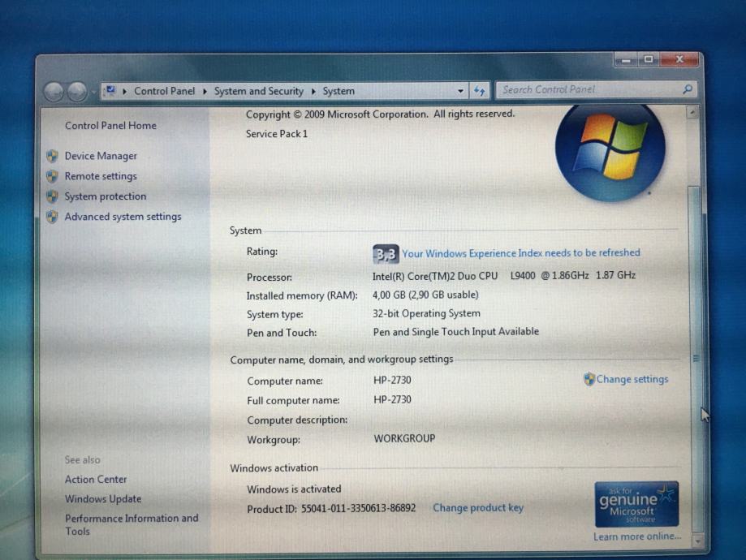Viewport: 746px width, 560px height.
Task: Open Control Panel Home
Action: 110,126
